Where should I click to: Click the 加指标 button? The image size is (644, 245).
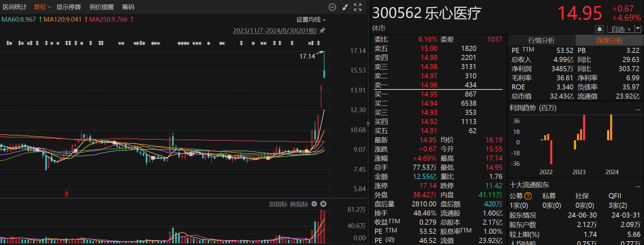278,204
